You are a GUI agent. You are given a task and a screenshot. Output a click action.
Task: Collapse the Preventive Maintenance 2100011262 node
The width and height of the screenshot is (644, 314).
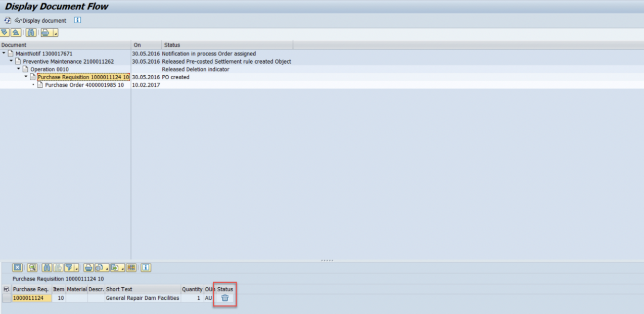11,61
